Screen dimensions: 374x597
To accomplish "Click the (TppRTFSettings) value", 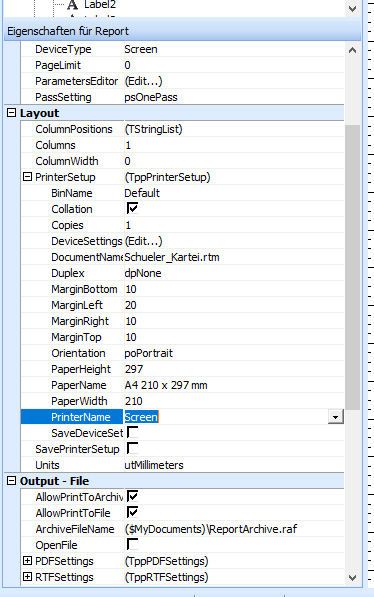I will (166, 577).
